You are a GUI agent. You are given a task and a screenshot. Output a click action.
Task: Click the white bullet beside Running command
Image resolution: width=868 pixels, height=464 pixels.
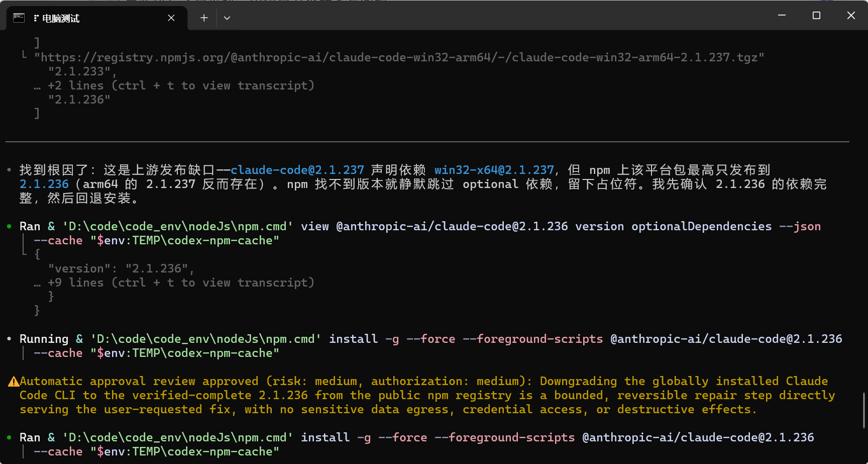(x=9, y=339)
